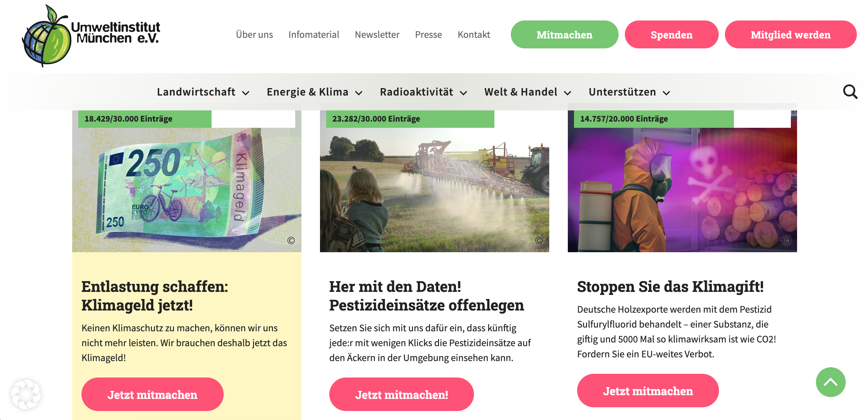Go to the Newsletter link
The image size is (868, 420).
377,34
